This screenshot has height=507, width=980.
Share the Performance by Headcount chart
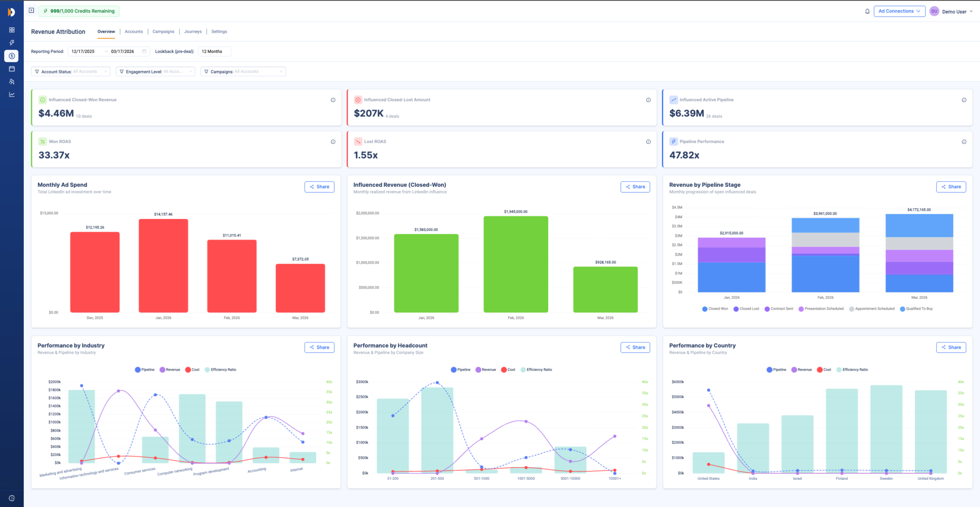(x=635, y=347)
